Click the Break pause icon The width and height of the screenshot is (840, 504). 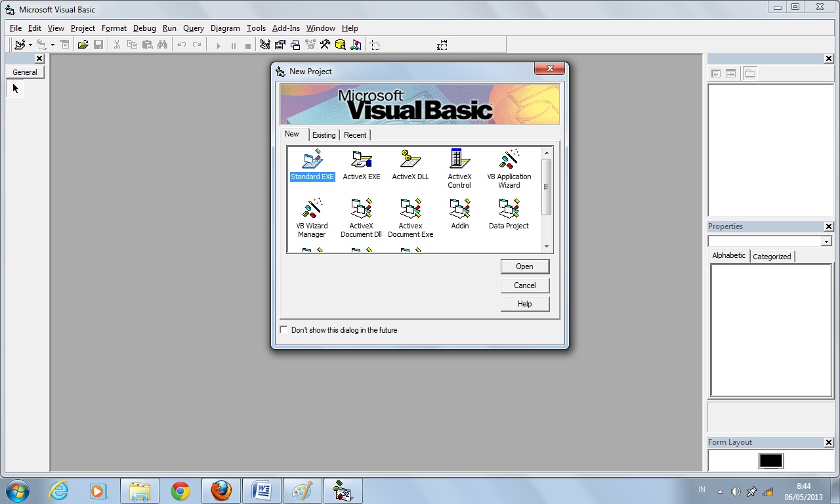[233, 45]
